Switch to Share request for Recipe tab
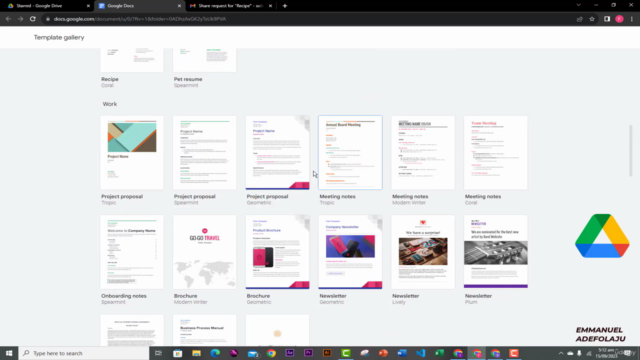 click(231, 6)
